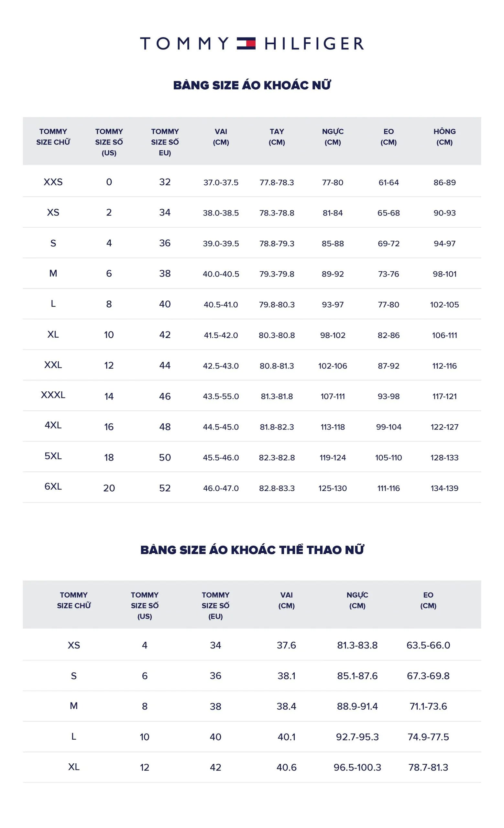Click the 5XL size label
Screen dimensions: 504x828
[53, 456]
